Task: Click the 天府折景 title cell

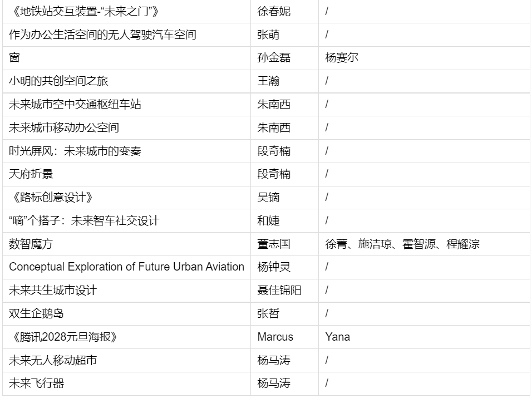Action: click(x=126, y=174)
